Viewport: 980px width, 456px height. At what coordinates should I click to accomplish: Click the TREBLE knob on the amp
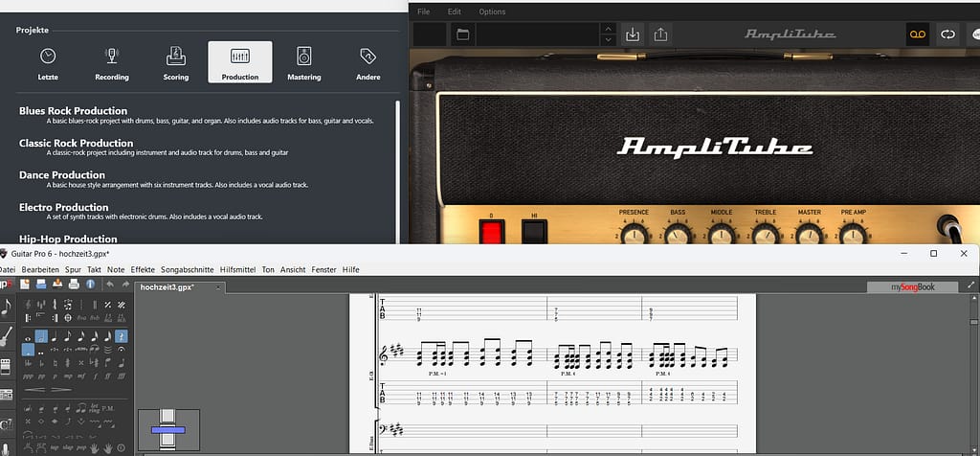point(765,234)
